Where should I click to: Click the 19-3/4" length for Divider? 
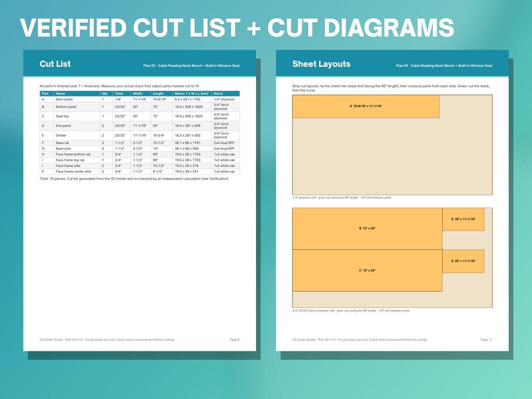tap(158, 135)
